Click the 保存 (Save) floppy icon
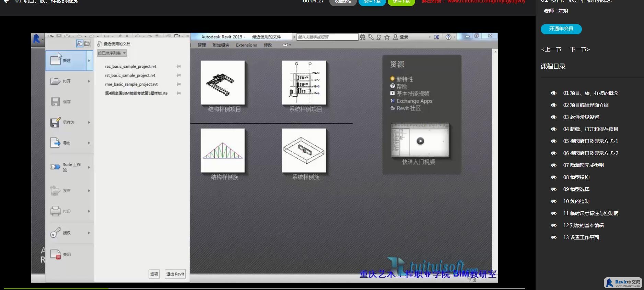The image size is (644, 290). (x=55, y=102)
